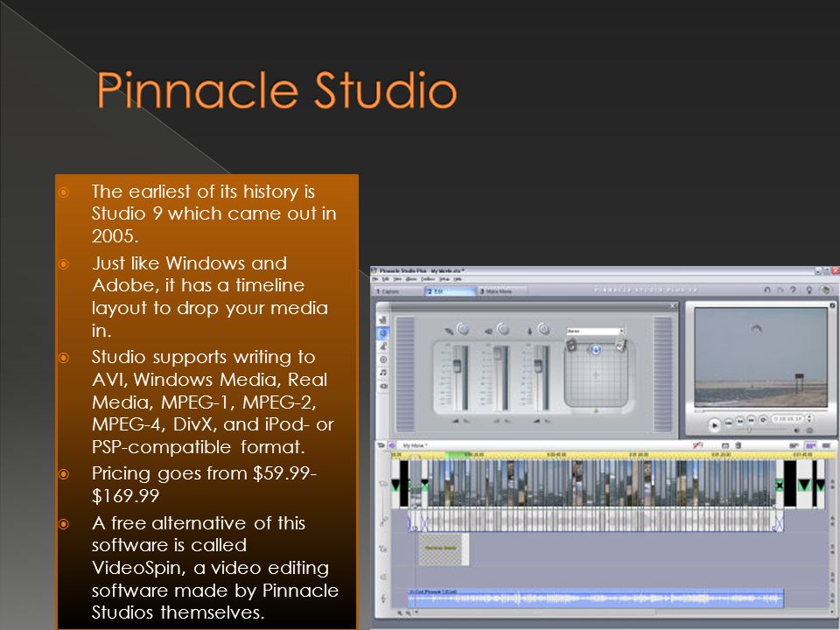Click the player mute speaker icon
This screenshot has height=630, width=840.
[796, 430]
